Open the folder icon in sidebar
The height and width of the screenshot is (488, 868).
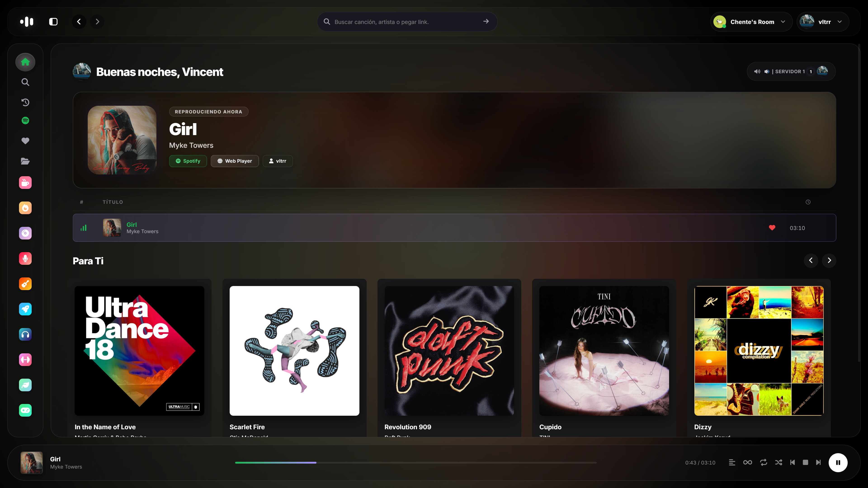click(x=25, y=161)
